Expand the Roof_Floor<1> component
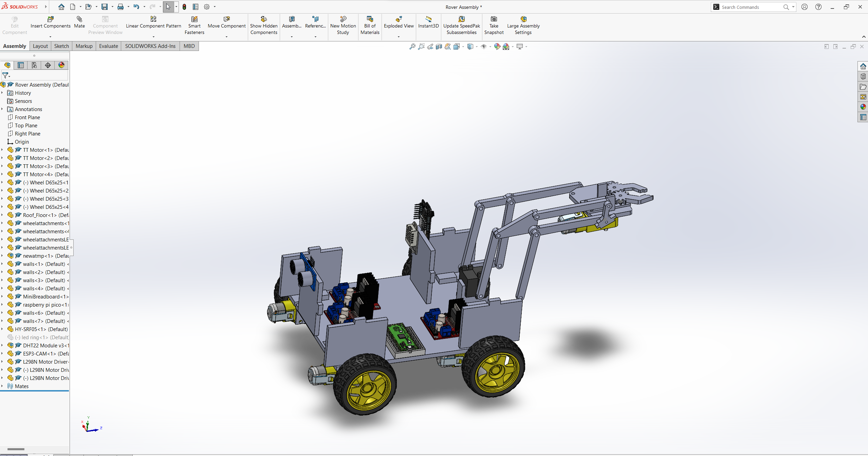Viewport: 868px width, 456px height. [x=2, y=215]
